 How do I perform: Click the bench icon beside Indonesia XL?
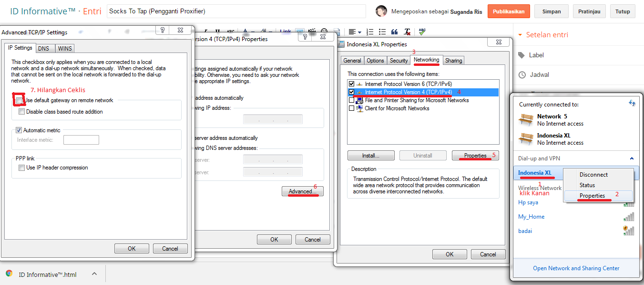click(526, 138)
